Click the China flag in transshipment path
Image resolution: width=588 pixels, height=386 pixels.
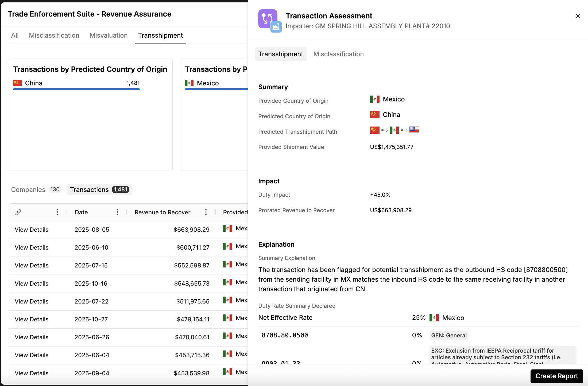click(375, 130)
